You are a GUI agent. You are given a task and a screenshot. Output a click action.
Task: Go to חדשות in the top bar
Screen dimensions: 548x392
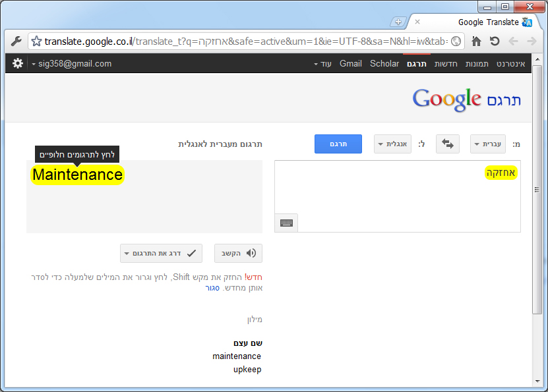(x=446, y=63)
